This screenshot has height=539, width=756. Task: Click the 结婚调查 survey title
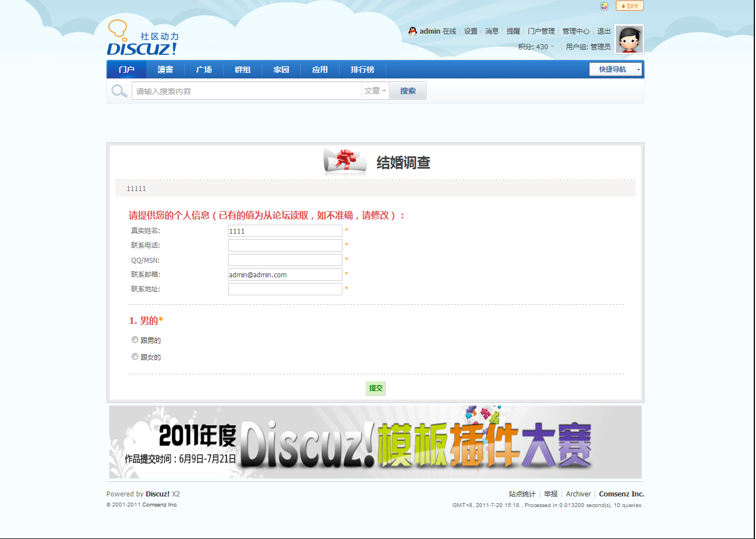tap(403, 162)
